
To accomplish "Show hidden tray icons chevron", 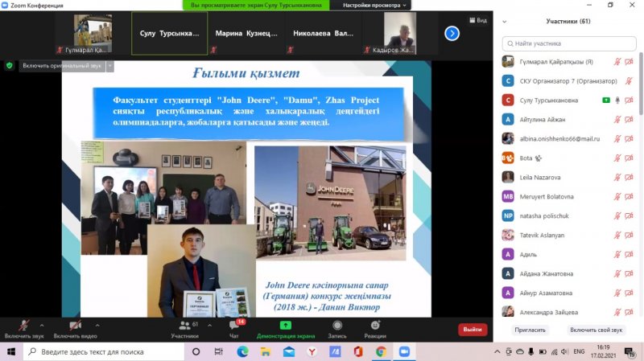I will click(497, 351).
